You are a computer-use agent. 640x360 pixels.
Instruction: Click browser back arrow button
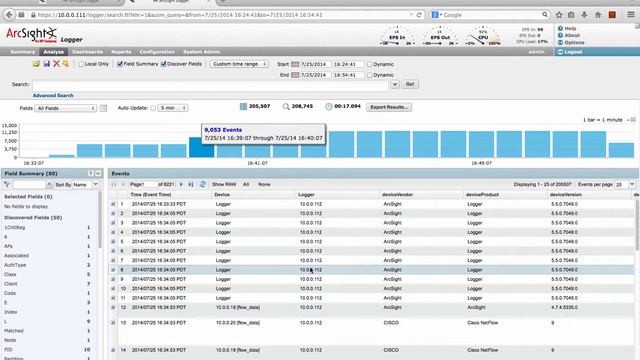9,15
